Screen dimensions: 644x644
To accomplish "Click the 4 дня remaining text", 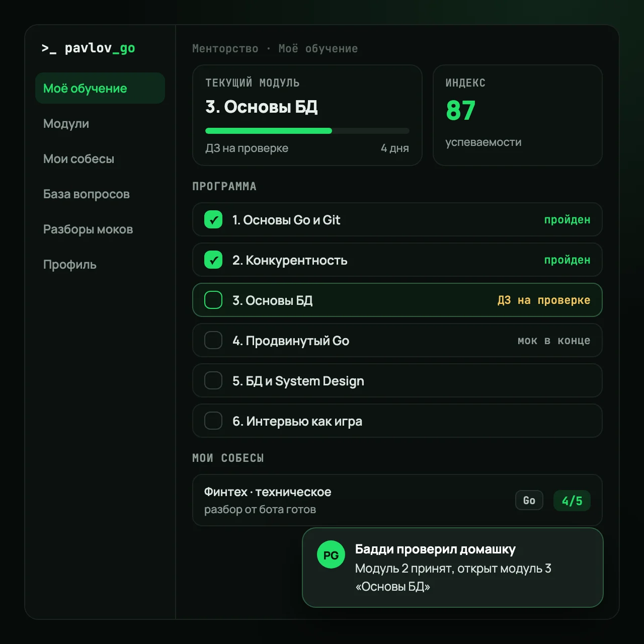I will click(x=395, y=148).
